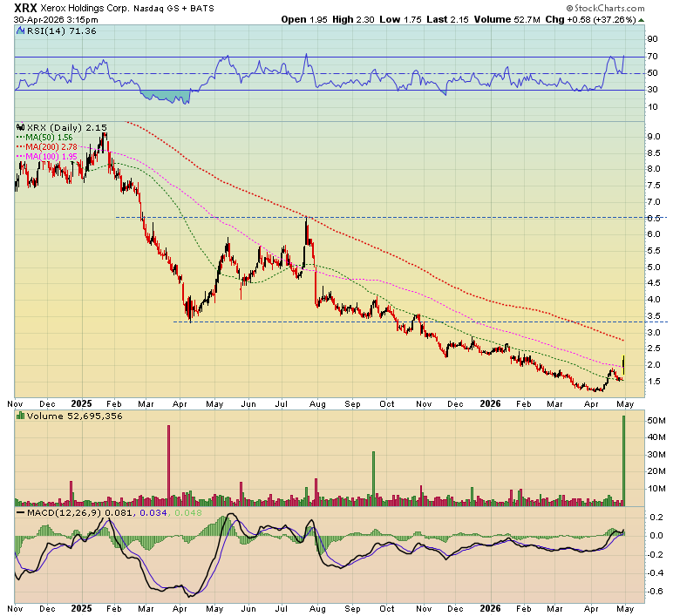
Task: Click the MACD axis label 0.2
Action: [657, 518]
